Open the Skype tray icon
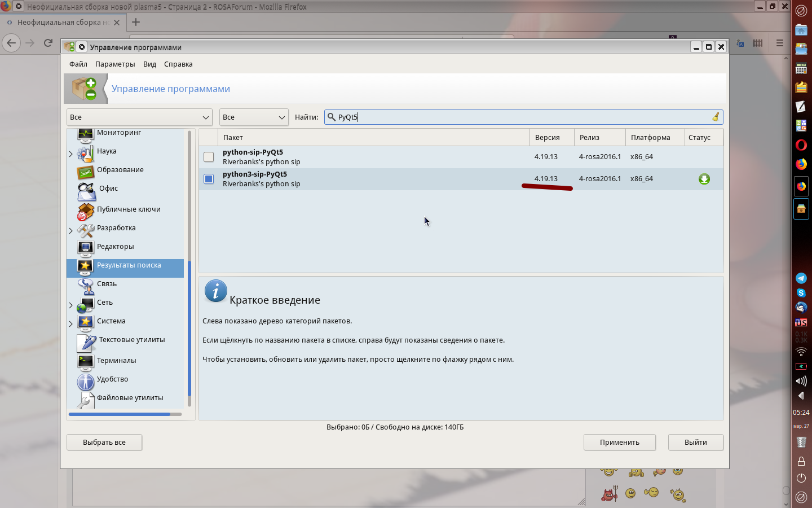 [801, 293]
